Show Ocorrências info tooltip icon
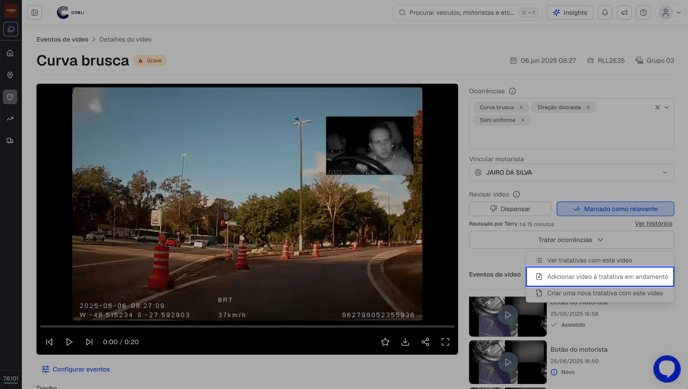This screenshot has height=389, width=688. coord(512,91)
